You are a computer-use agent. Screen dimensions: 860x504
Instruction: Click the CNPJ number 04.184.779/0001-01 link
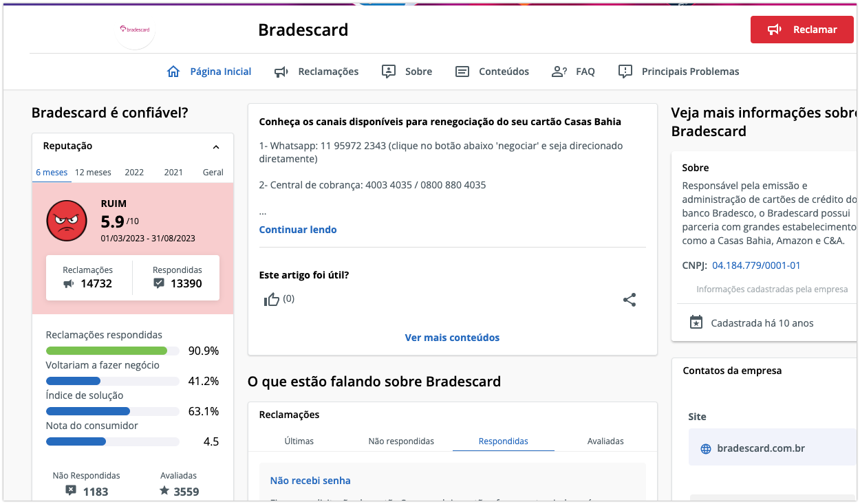(756, 265)
